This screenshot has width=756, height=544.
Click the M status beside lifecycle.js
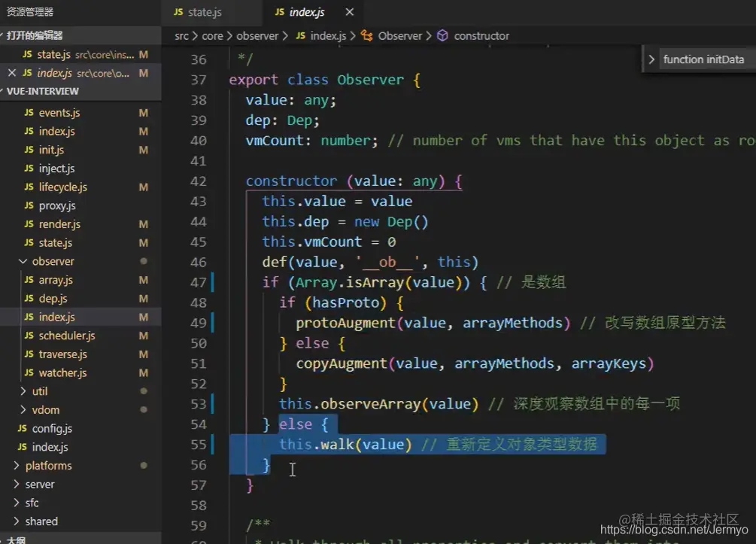point(143,187)
